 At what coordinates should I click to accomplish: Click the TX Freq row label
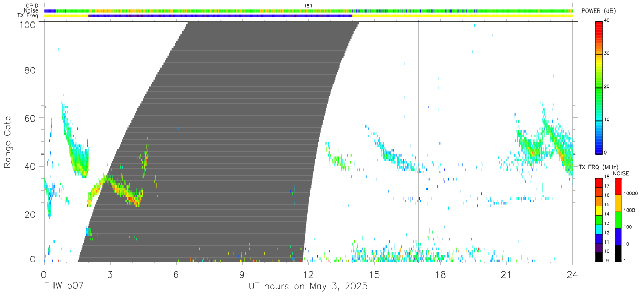coord(28,16)
